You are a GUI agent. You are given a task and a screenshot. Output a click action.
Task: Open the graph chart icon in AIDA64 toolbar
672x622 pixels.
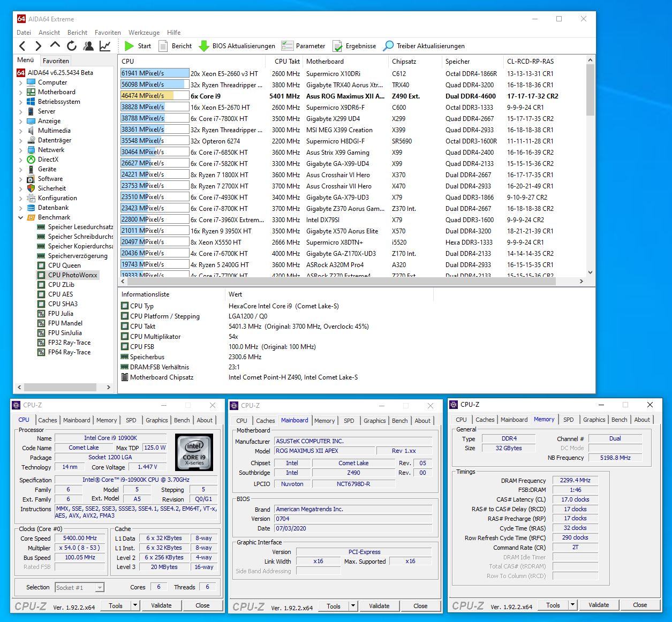pyautogui.click(x=105, y=46)
